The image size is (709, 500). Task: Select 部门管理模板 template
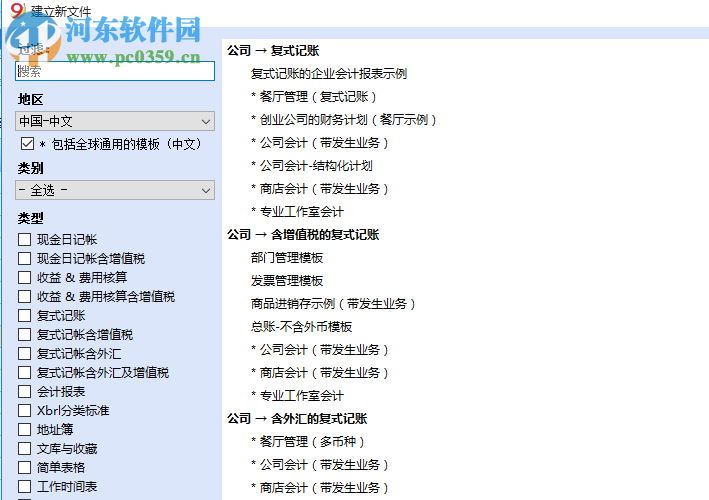[287, 258]
